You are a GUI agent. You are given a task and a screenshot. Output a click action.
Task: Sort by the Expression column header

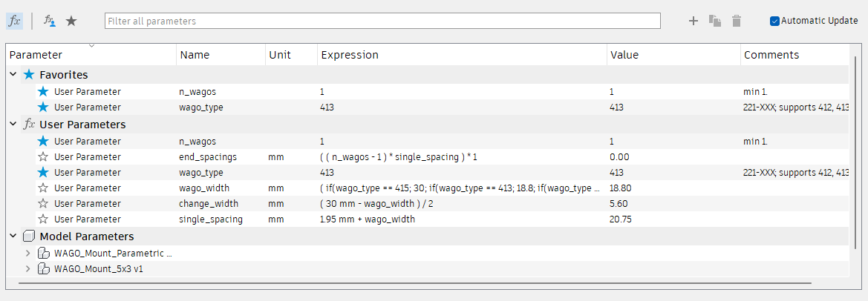click(350, 55)
